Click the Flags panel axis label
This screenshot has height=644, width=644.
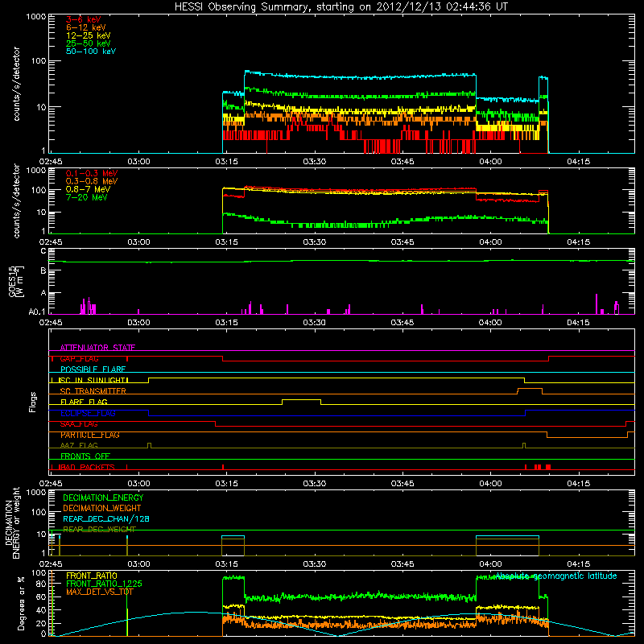coord(33,402)
